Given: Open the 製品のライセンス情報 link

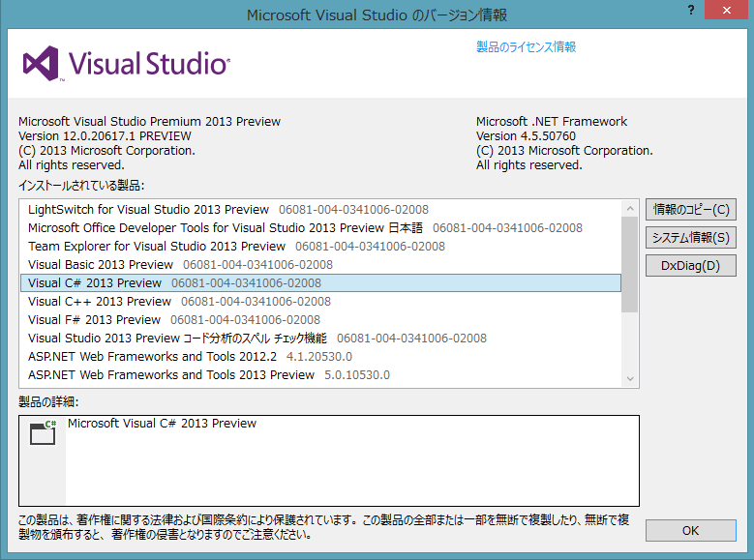Looking at the screenshot, I should (x=526, y=46).
